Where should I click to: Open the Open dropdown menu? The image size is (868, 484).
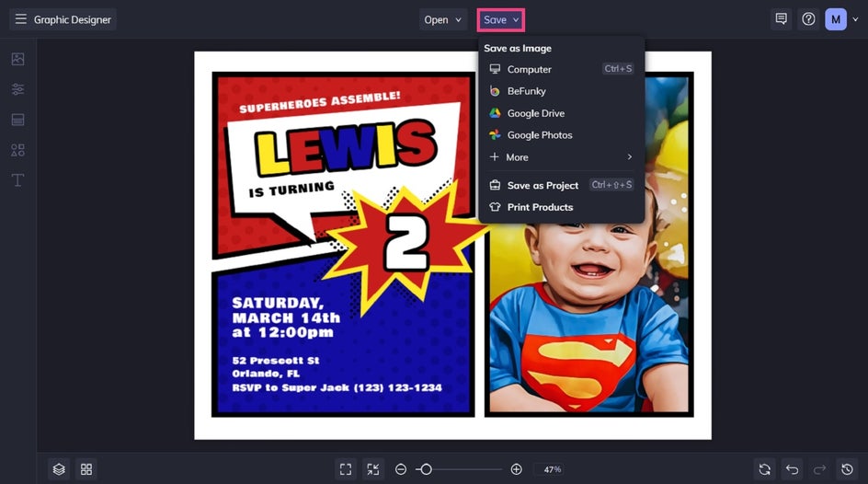[443, 19]
